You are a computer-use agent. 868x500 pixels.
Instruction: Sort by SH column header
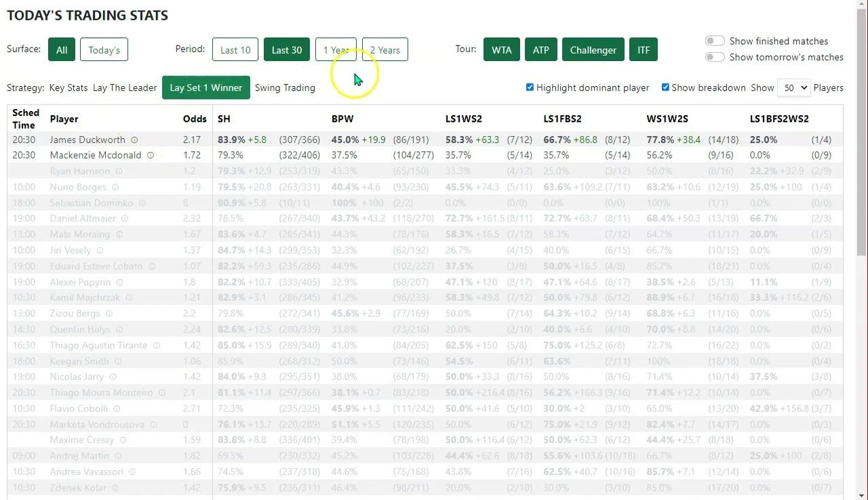(224, 119)
